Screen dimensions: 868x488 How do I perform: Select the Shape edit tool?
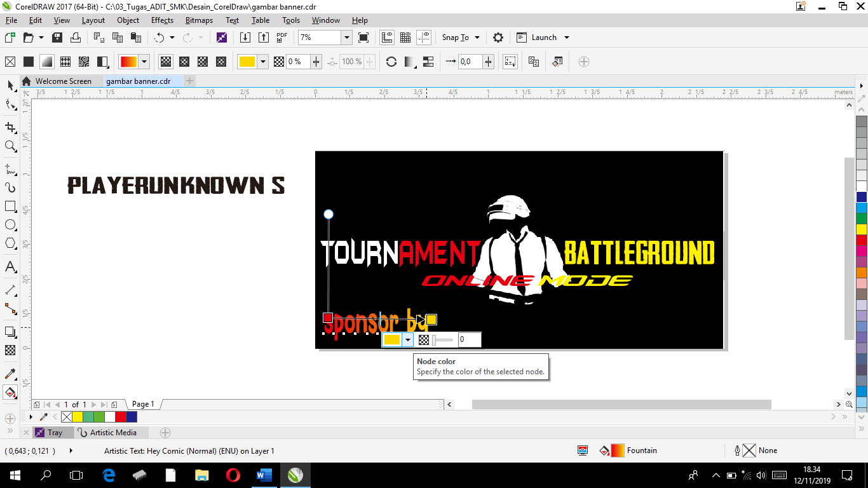point(10,104)
